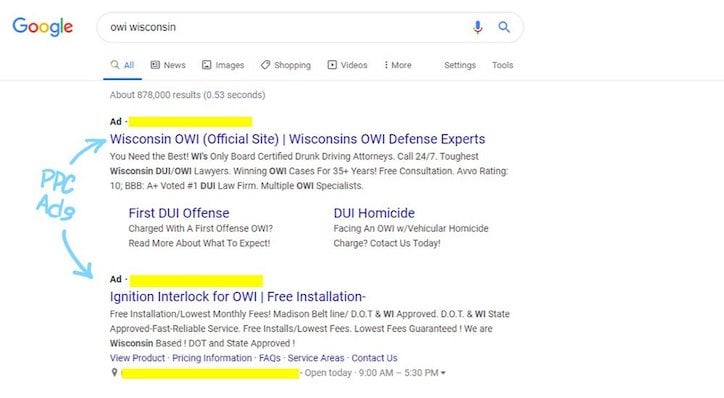Open DUI Homicide sitelink

coord(374,213)
